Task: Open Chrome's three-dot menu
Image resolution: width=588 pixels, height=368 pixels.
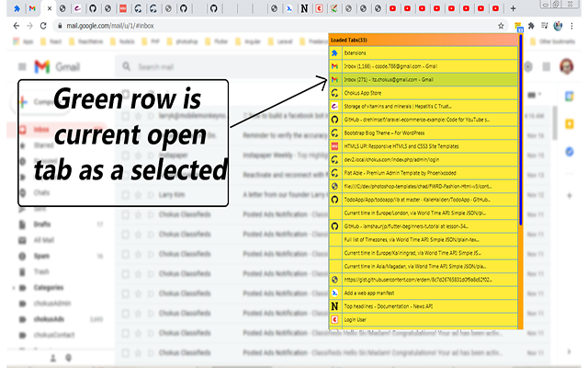Action: pos(571,26)
